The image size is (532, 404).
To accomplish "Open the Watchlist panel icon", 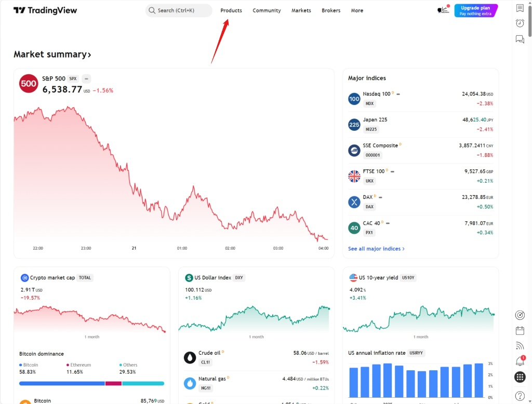I will click(x=520, y=7).
